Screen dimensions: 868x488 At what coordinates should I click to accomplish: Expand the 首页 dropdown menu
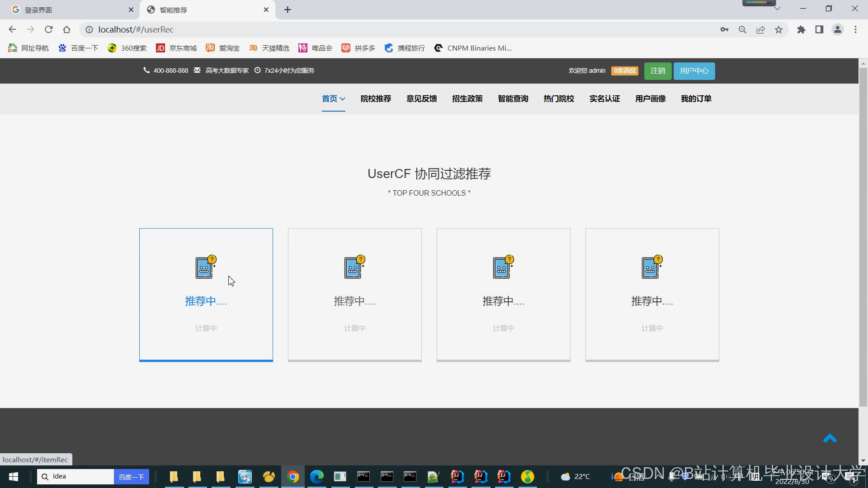coord(333,99)
